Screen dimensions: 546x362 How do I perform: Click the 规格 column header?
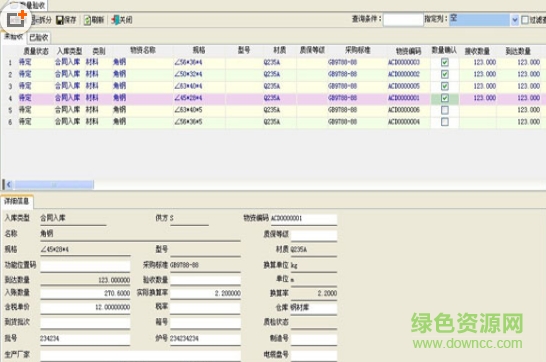point(199,50)
